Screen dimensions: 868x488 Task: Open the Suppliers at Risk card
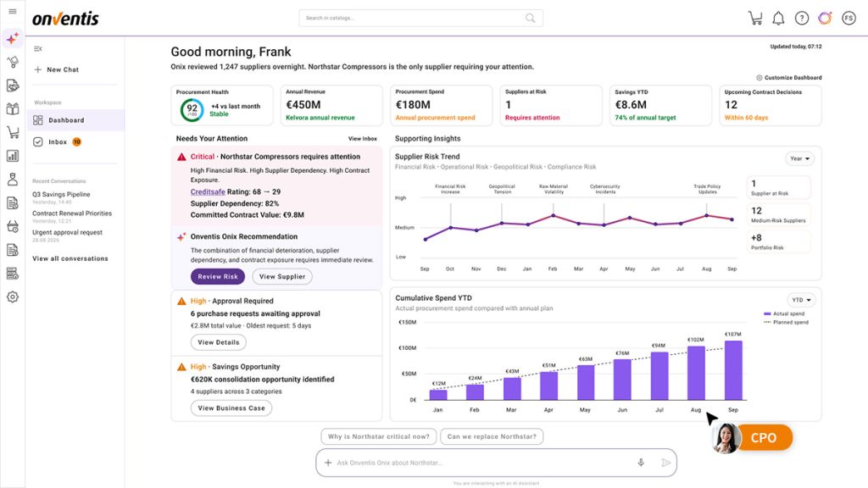pyautogui.click(x=551, y=105)
